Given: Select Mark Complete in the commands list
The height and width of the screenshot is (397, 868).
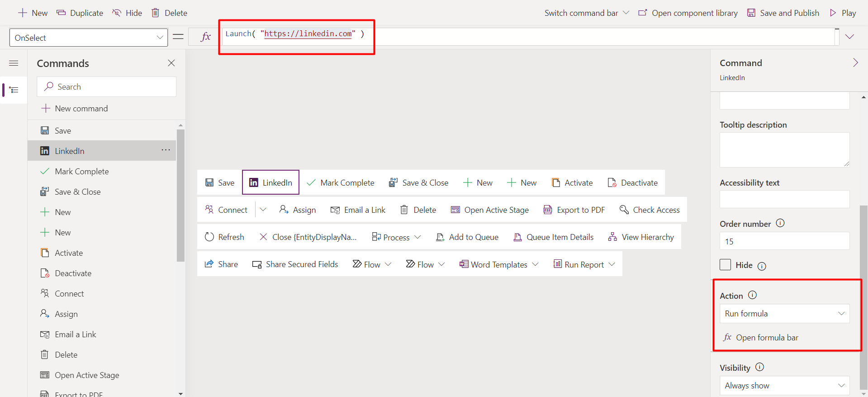Looking at the screenshot, I should tap(82, 172).
